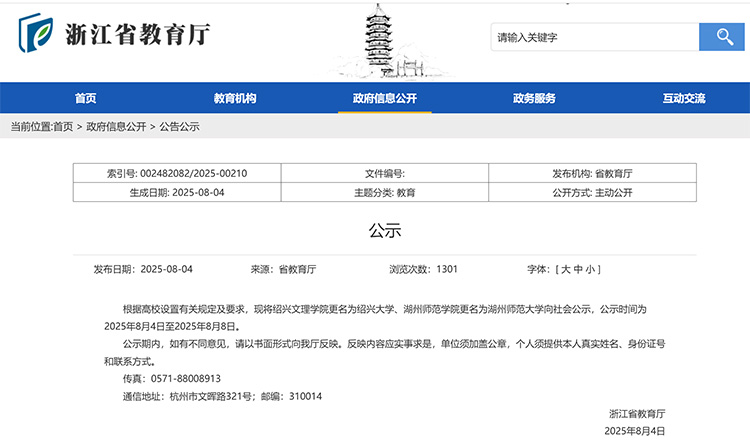Click the 发布机构 省教育厅 table cell

pyautogui.click(x=593, y=173)
